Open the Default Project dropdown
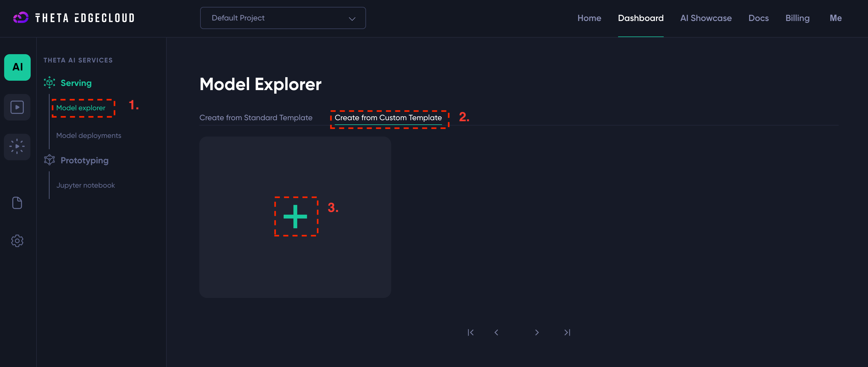The width and height of the screenshot is (868, 367). pyautogui.click(x=283, y=18)
